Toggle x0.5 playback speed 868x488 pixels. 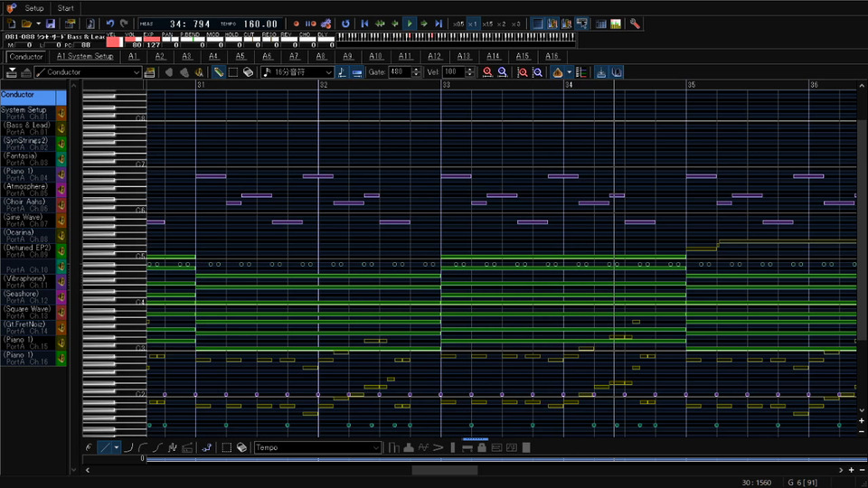pyautogui.click(x=458, y=23)
